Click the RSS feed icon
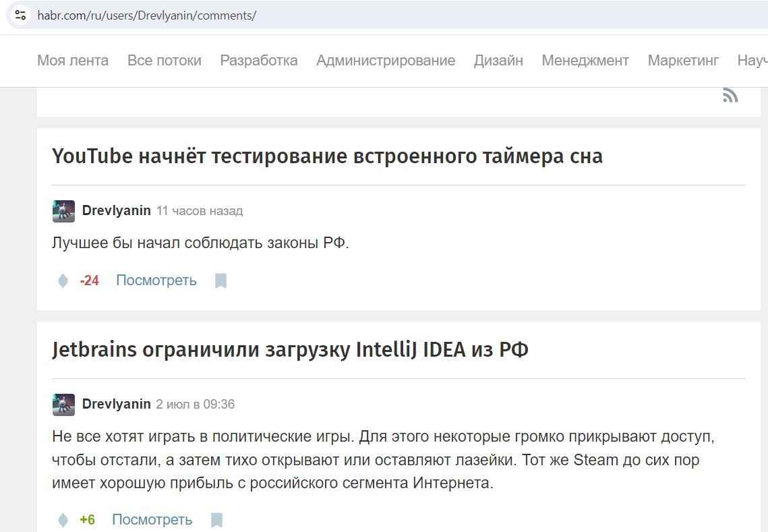768x532 pixels. point(730,95)
